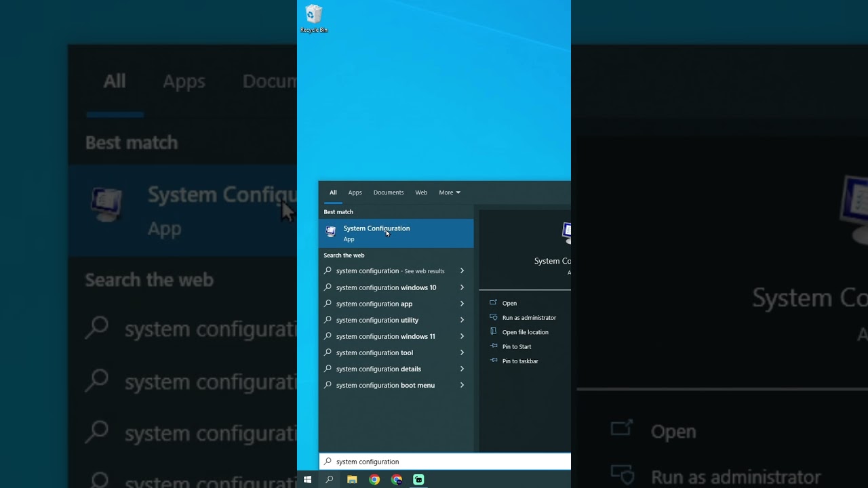Select 'system configuration app' suggestion
The width and height of the screenshot is (868, 488).
point(396,304)
